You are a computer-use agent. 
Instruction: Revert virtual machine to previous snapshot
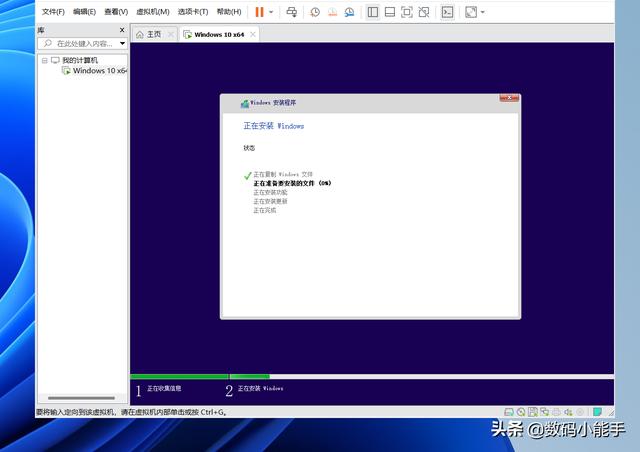click(x=333, y=12)
